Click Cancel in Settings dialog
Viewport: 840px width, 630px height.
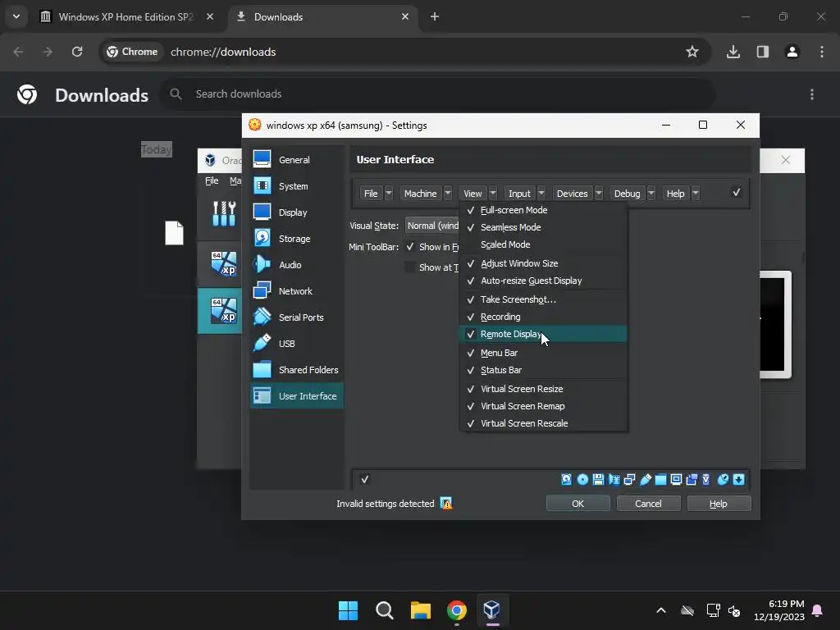648,504
